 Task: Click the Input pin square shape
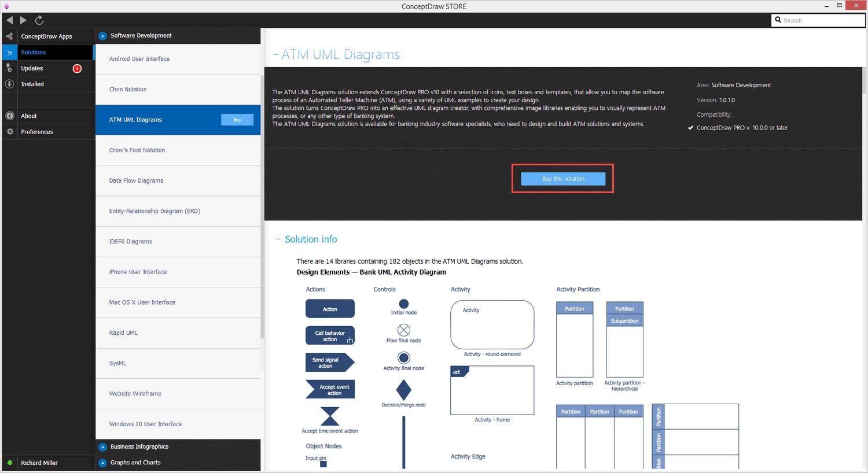point(323,464)
